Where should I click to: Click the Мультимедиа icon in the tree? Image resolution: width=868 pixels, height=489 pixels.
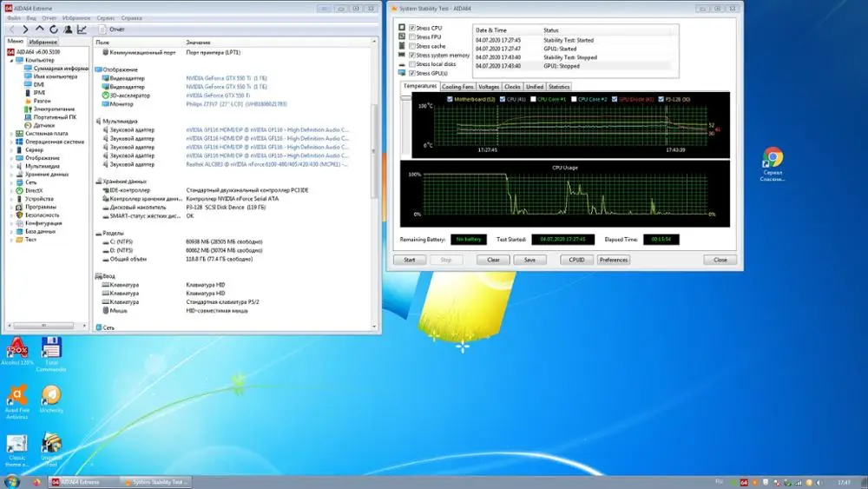pyautogui.click(x=19, y=166)
